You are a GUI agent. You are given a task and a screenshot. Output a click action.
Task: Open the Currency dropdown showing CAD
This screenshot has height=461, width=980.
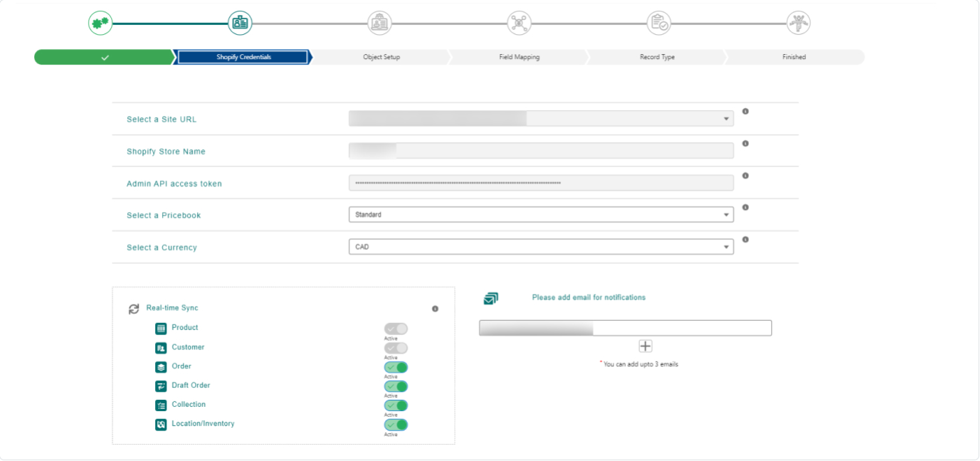(x=541, y=247)
